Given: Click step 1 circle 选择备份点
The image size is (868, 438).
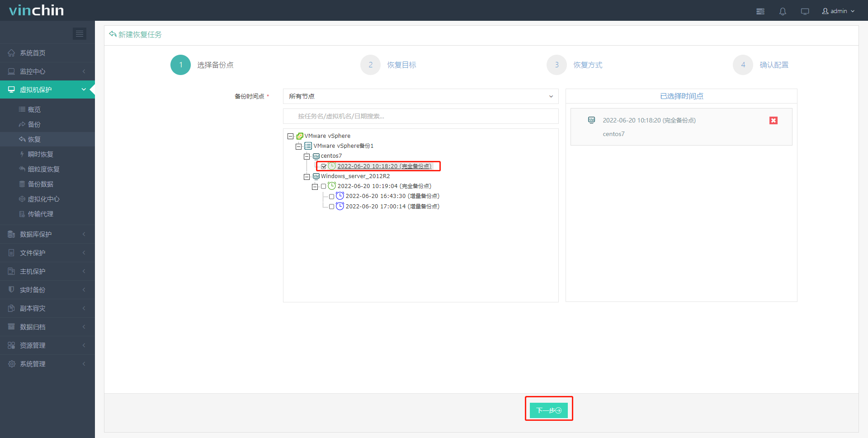Looking at the screenshot, I should 180,65.
